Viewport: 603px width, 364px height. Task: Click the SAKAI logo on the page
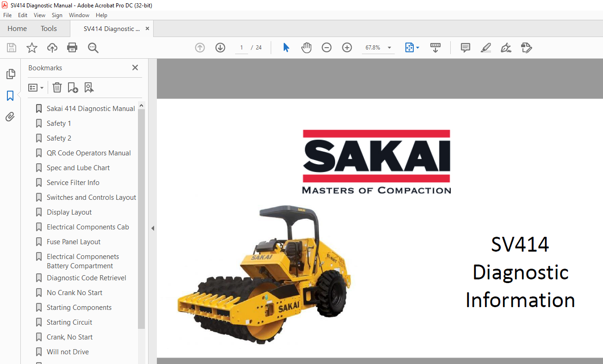[376, 161]
